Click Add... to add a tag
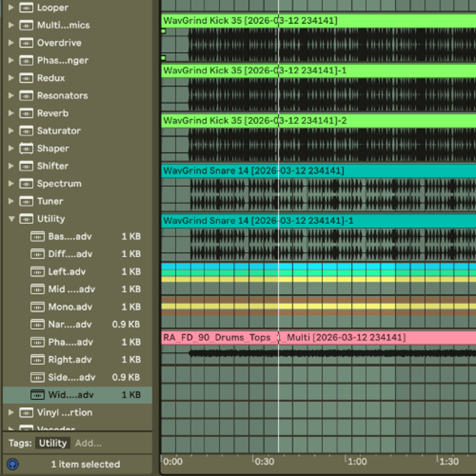 [88, 443]
